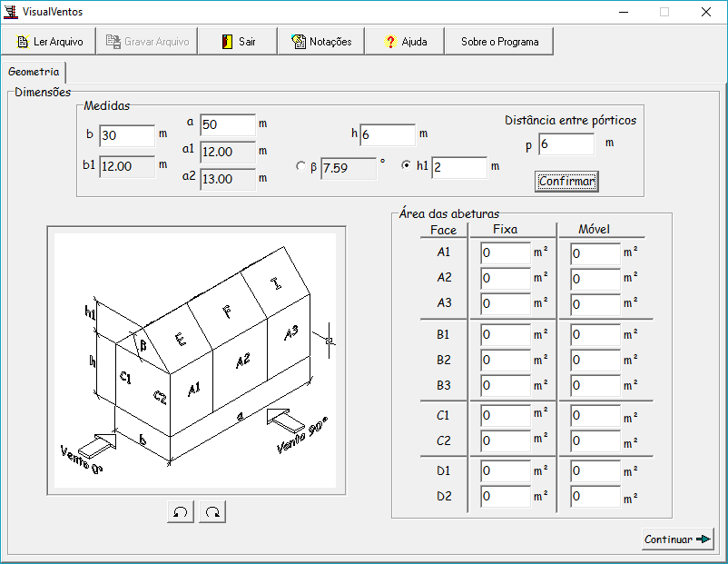728x564 pixels.
Task: Click the D2 Fixa area field
Action: pyautogui.click(x=506, y=497)
